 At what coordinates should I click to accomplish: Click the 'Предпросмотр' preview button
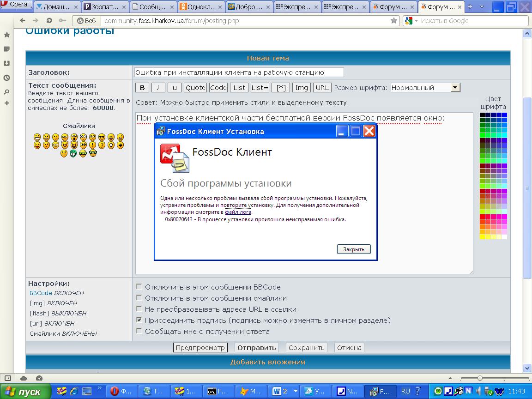click(200, 348)
